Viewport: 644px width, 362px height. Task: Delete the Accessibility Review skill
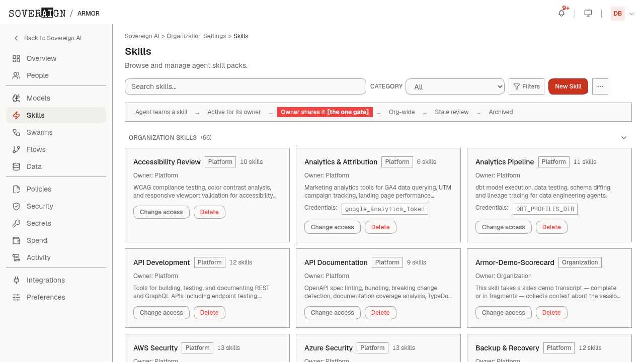[x=209, y=212]
